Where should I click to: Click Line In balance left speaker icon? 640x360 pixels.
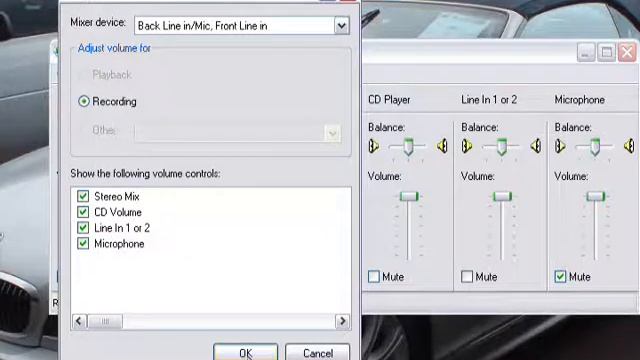pyautogui.click(x=467, y=146)
